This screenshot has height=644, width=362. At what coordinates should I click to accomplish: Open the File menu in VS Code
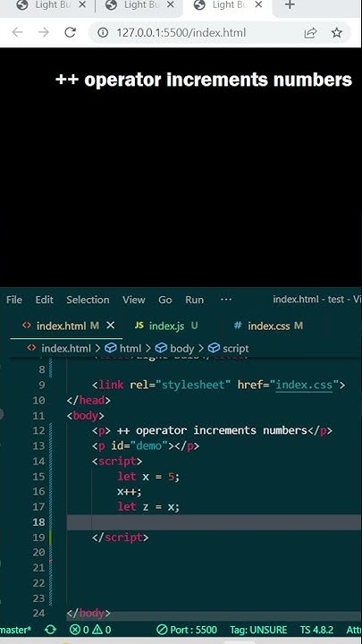[14, 300]
